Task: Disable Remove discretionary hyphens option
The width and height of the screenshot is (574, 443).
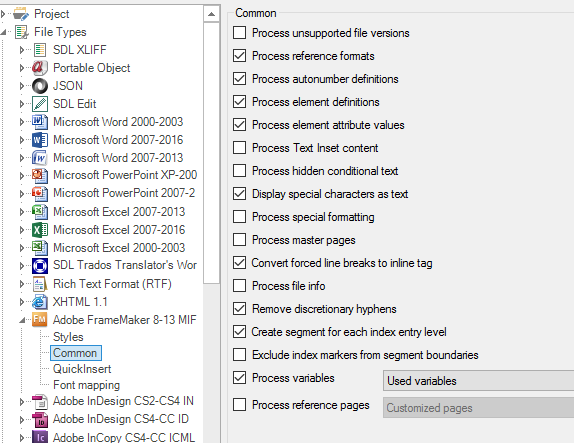Action: point(239,309)
